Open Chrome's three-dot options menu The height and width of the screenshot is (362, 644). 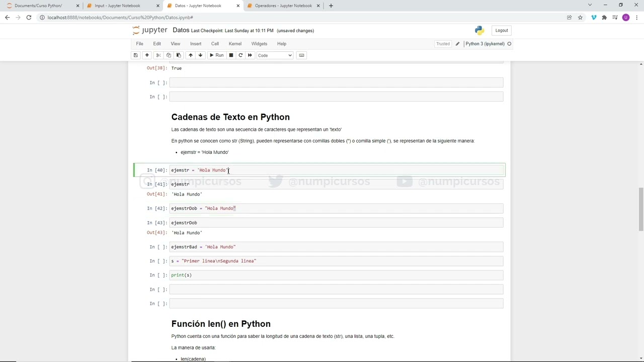[636, 18]
